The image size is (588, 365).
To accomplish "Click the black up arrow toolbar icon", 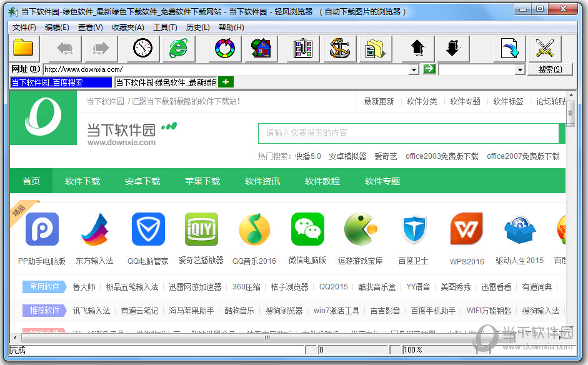I will pyautogui.click(x=418, y=48).
